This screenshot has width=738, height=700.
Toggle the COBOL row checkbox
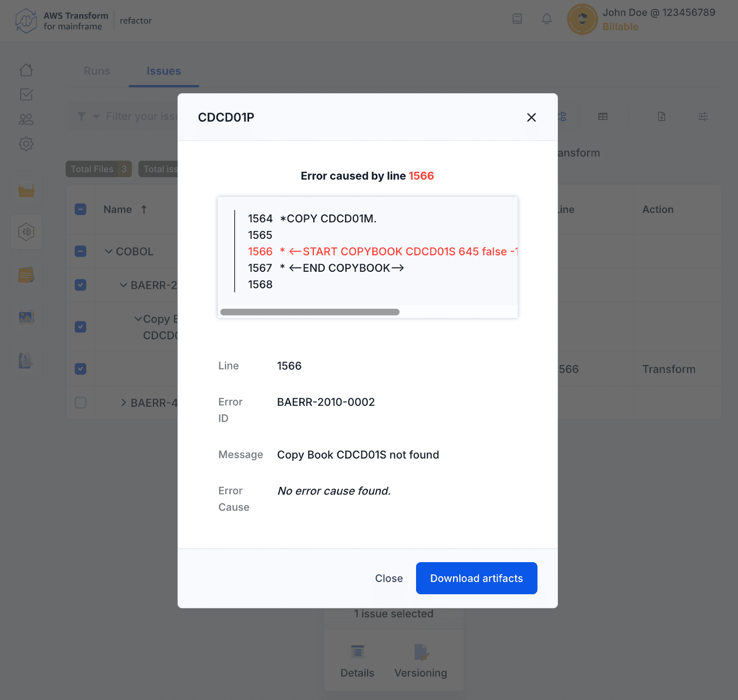tap(81, 251)
